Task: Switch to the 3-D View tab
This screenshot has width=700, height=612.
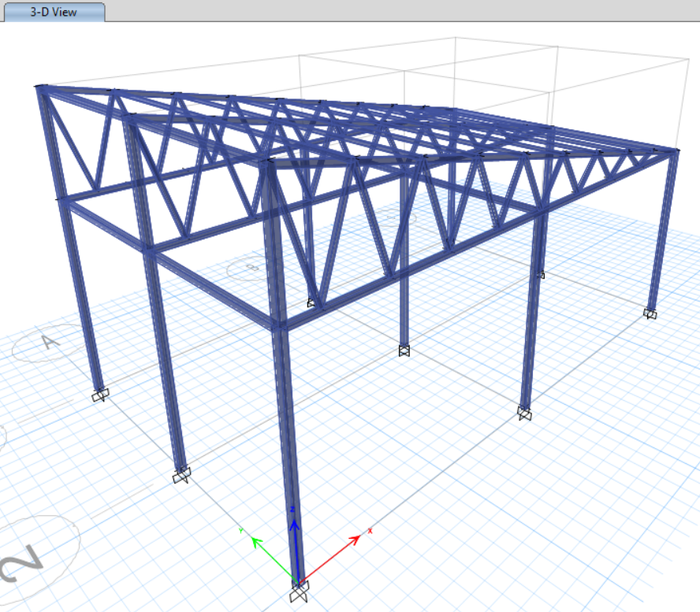Action: (54, 12)
